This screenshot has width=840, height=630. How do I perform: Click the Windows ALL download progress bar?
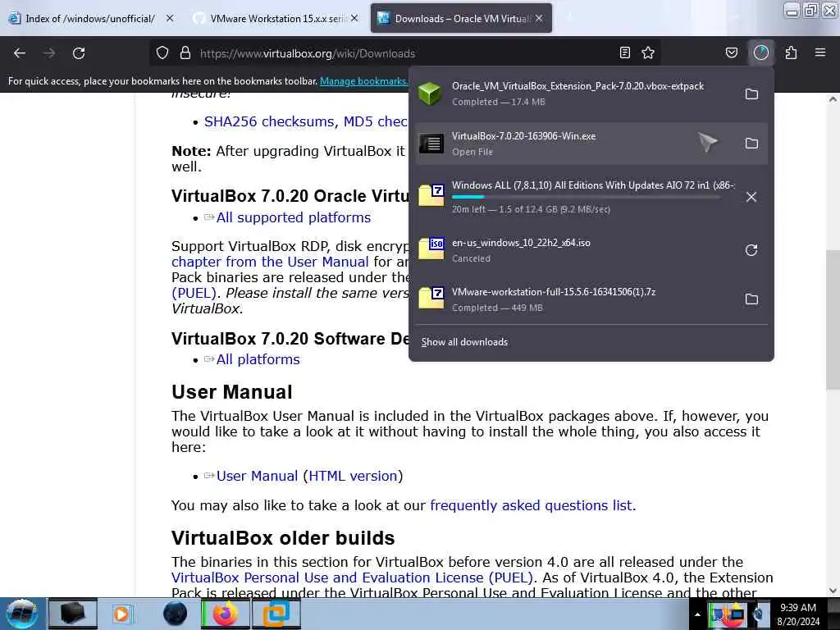(x=586, y=197)
